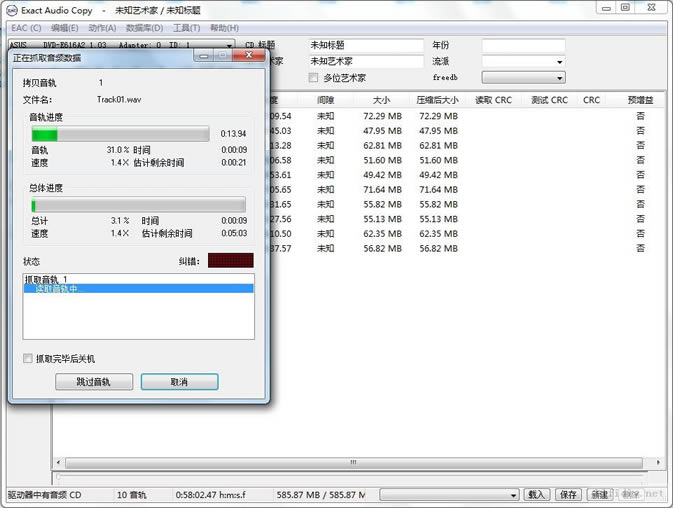Click the 音轨进度 progress bar
Screen dimensions: 673x508
click(x=120, y=134)
